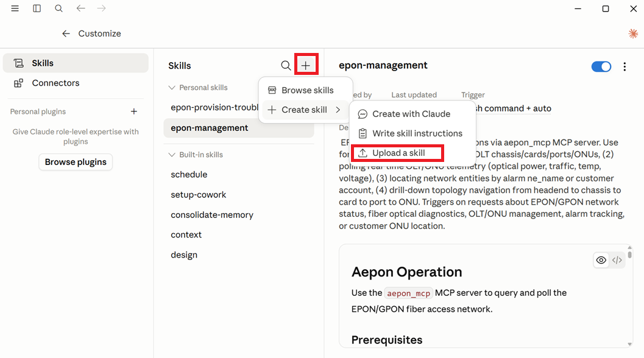This screenshot has height=358, width=644.
Task: Switch to source code view icon
Action: pos(617,261)
